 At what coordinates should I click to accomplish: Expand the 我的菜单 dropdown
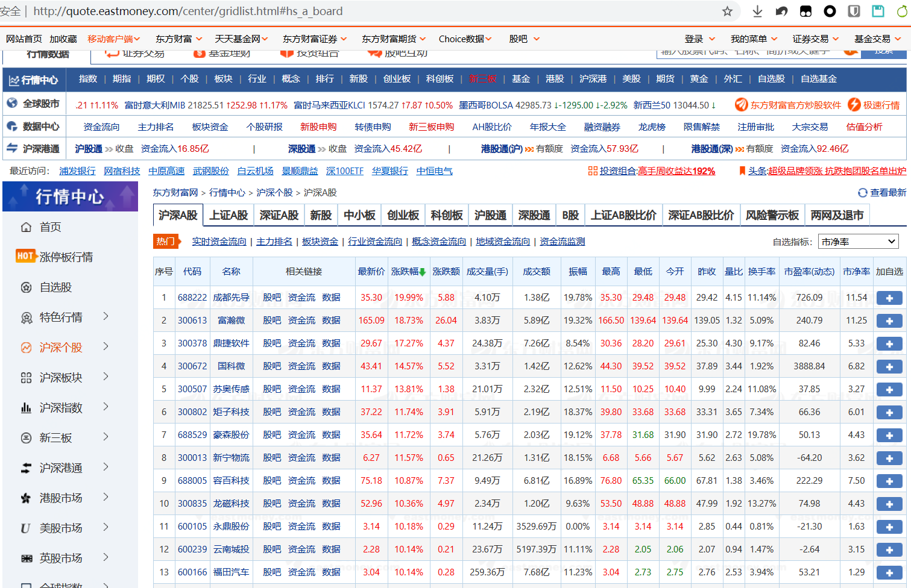(x=754, y=39)
